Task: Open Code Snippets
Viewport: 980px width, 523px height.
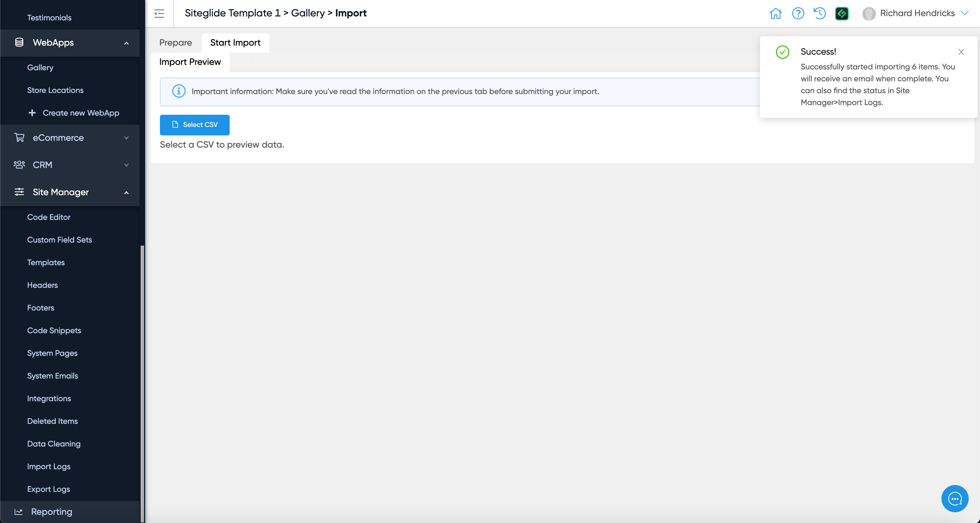Action: 54,331
